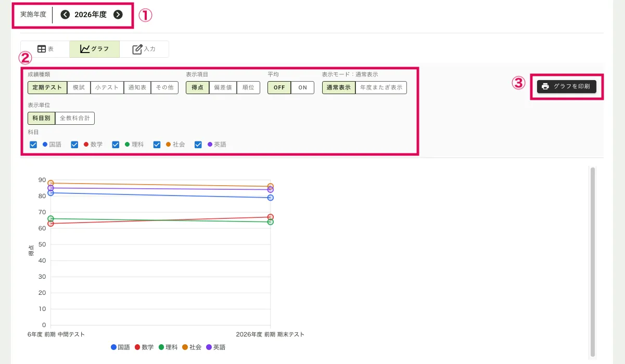Click 社会 data point on final exam
This screenshot has width=625, height=364.
pyautogui.click(x=271, y=186)
